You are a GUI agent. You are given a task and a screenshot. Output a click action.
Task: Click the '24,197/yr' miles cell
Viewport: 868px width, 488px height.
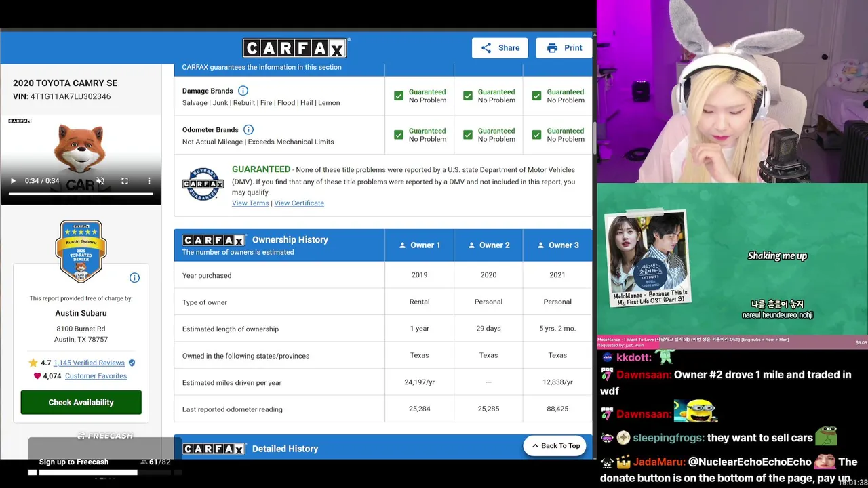419,382
